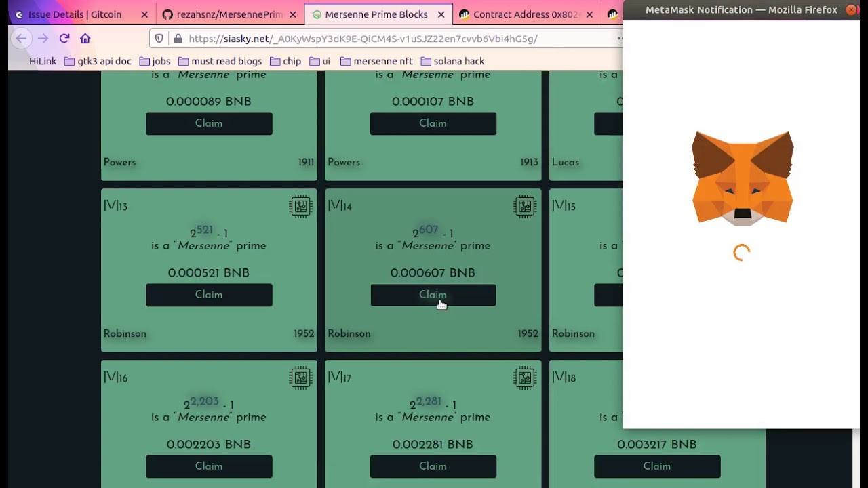
Task: Claim the M18 block for 0.003217 BNB
Action: coord(657,466)
